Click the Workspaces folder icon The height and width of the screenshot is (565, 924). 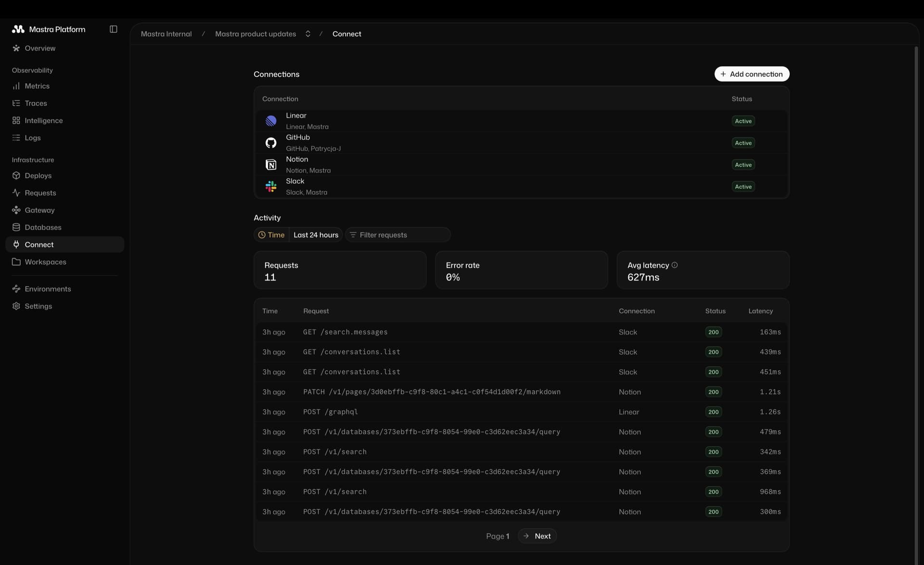[16, 262]
